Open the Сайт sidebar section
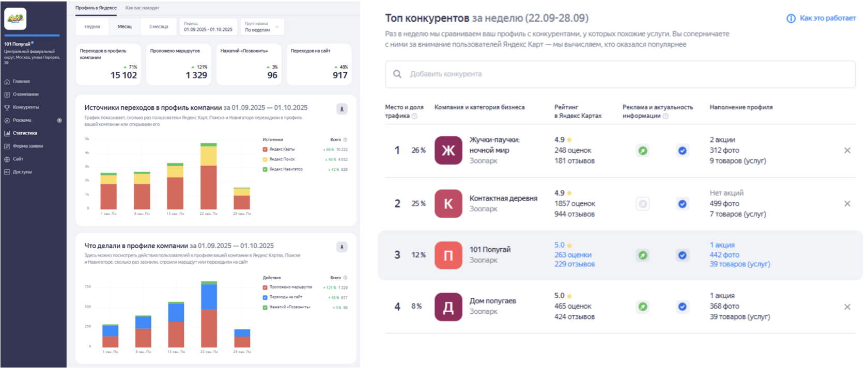The image size is (868, 369). click(x=18, y=159)
